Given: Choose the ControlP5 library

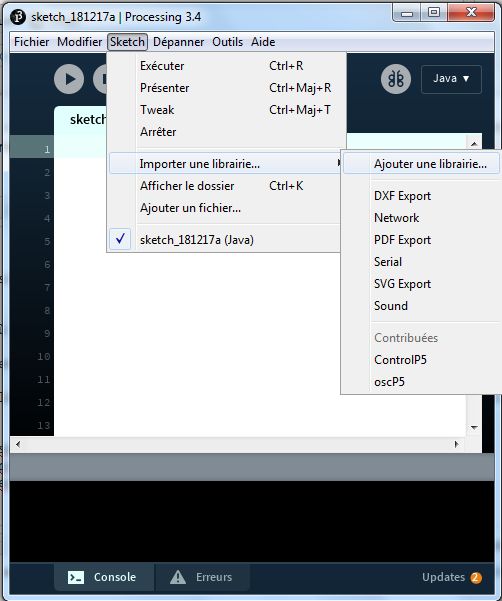Looking at the screenshot, I should pyautogui.click(x=400, y=360).
